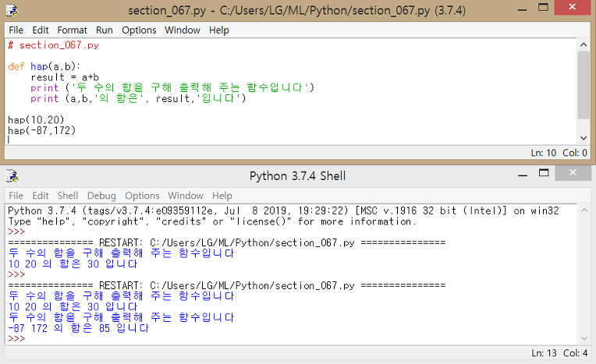Maximize the section_067.py editor window
The height and width of the screenshot is (364, 596).
[x=544, y=8]
